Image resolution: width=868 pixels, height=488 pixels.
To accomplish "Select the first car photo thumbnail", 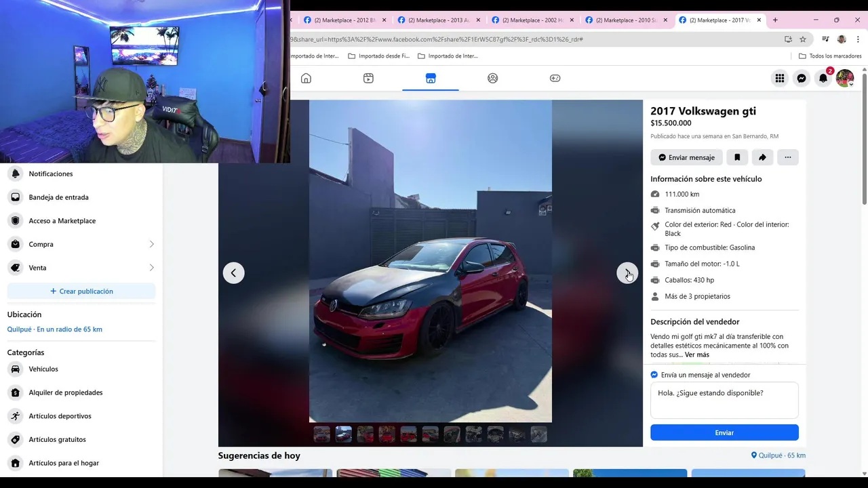I will click(322, 434).
